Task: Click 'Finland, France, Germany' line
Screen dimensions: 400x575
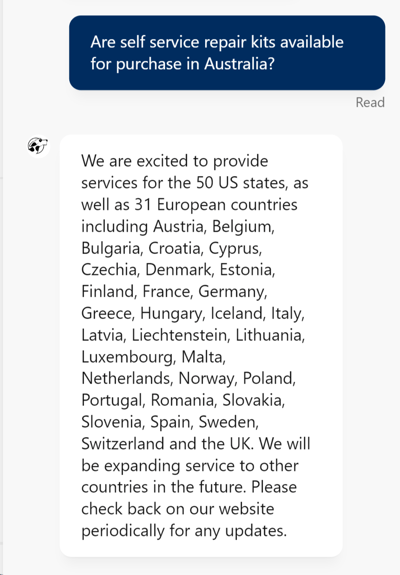Action: pos(174,292)
